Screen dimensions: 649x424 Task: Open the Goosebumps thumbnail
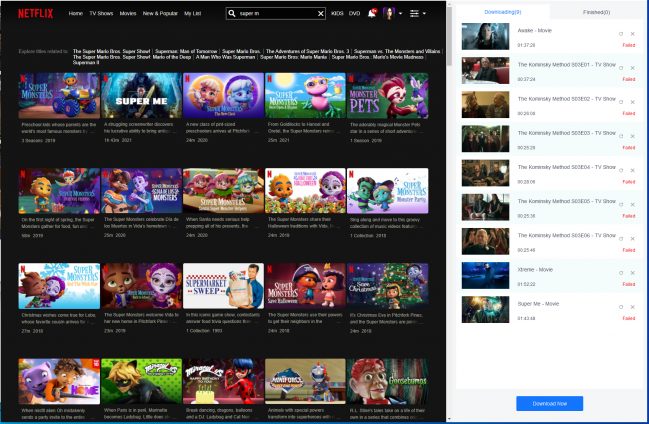click(388, 381)
